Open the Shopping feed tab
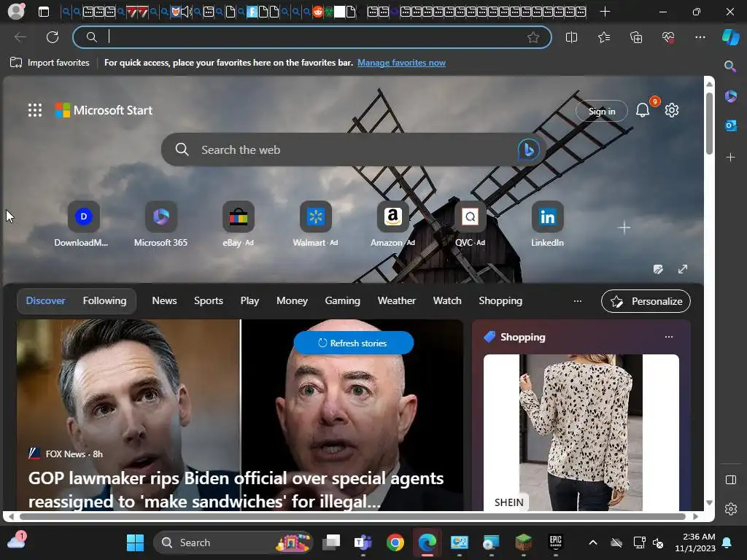Viewport: 747px width, 560px height. pos(500,301)
